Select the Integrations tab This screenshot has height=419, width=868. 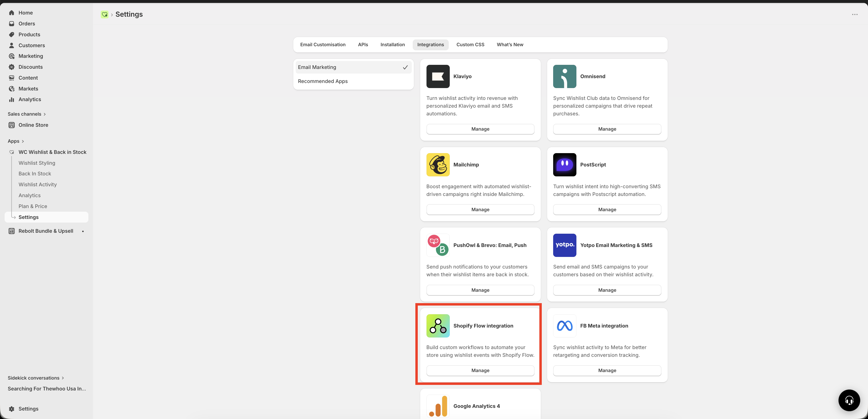(430, 45)
